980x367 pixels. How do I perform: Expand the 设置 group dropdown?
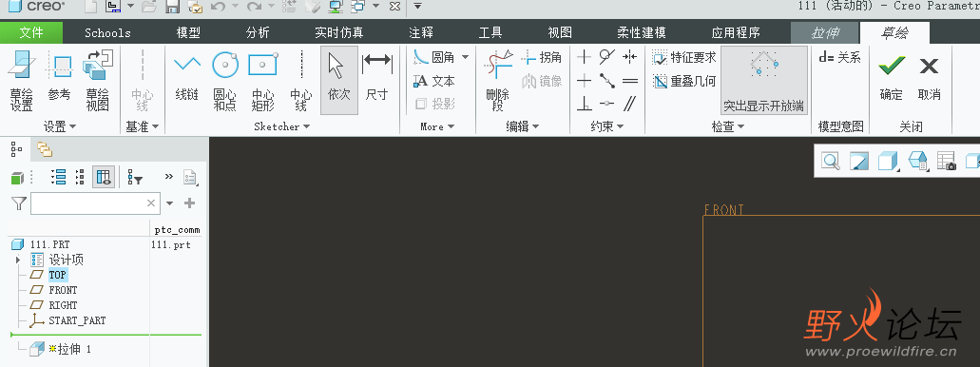[60, 126]
